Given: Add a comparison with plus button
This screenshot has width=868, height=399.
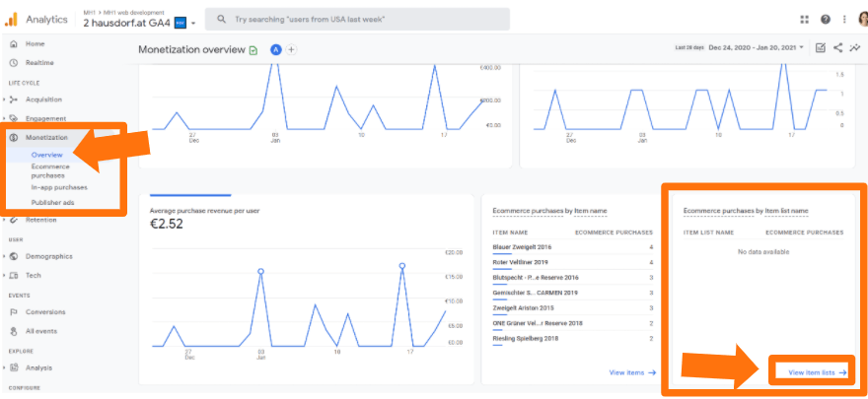Looking at the screenshot, I should 291,49.
